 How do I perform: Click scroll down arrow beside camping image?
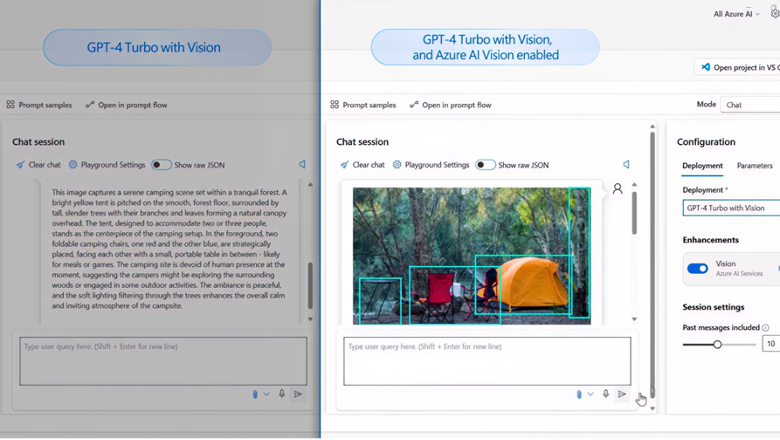point(634,319)
